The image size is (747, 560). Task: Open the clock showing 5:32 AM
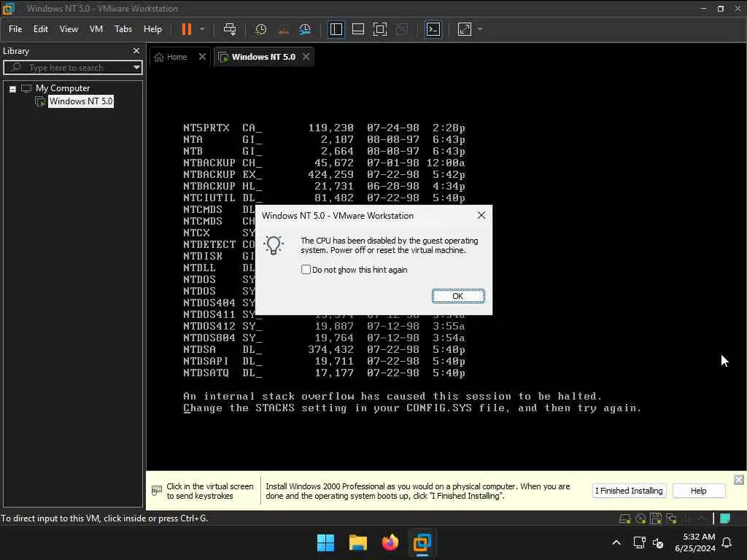[x=695, y=542]
